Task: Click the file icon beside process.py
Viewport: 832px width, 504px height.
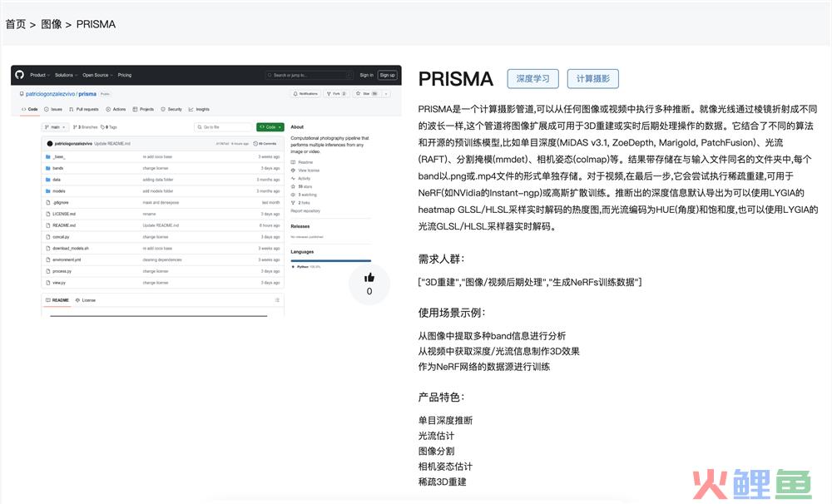Action: [48, 271]
